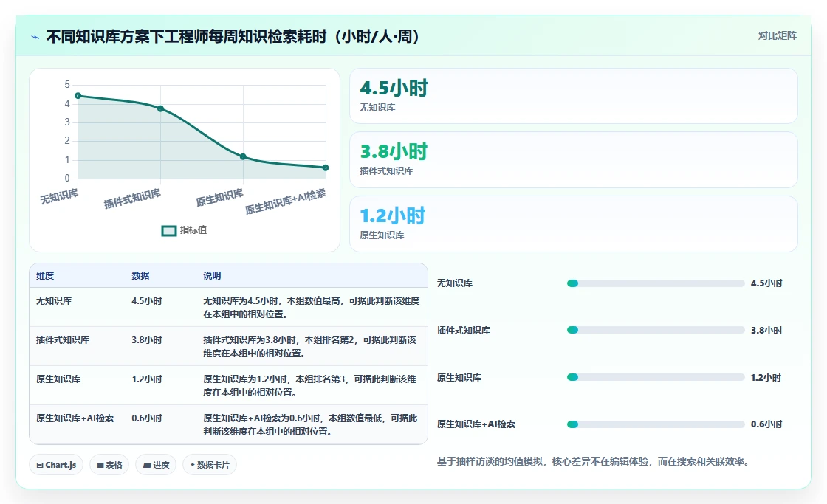Click the chart data point for 原生知识库

click(x=243, y=156)
